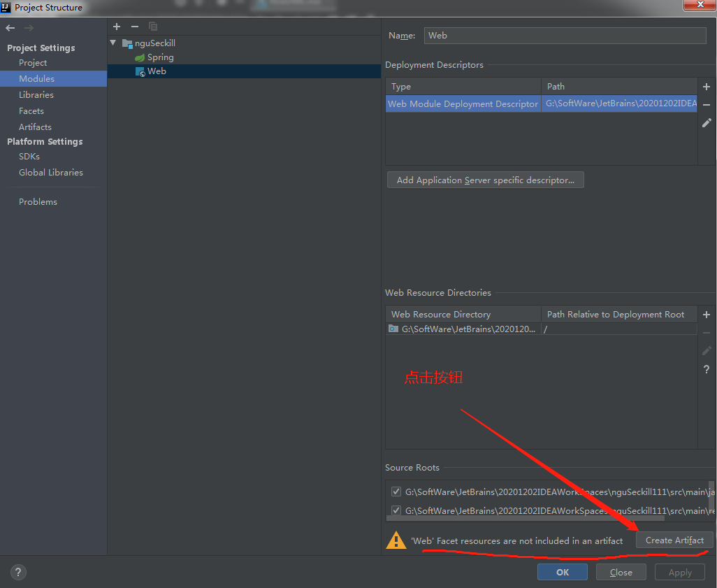Viewport: 717px width, 588px height.
Task: Close the Project Structure dialog window
Action: (x=700, y=5)
